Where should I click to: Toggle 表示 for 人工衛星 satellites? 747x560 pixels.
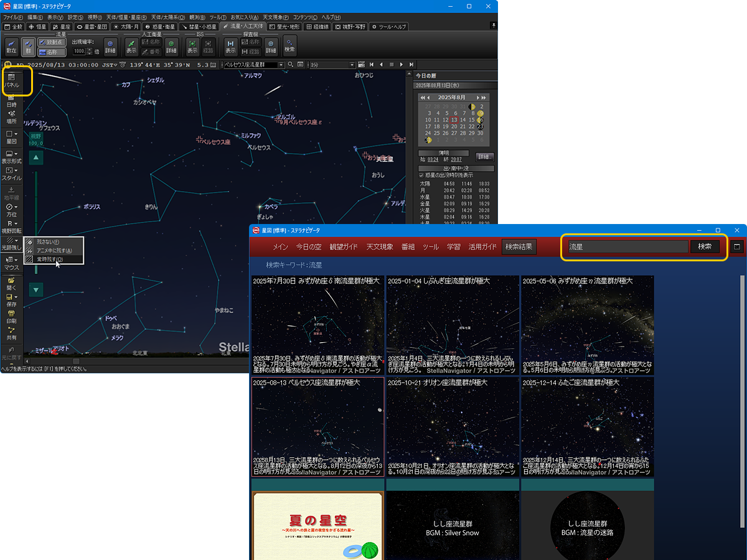point(131,47)
